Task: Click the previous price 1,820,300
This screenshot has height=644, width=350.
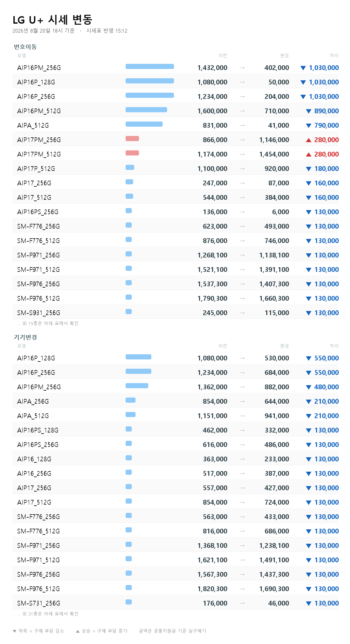Action: point(212,589)
